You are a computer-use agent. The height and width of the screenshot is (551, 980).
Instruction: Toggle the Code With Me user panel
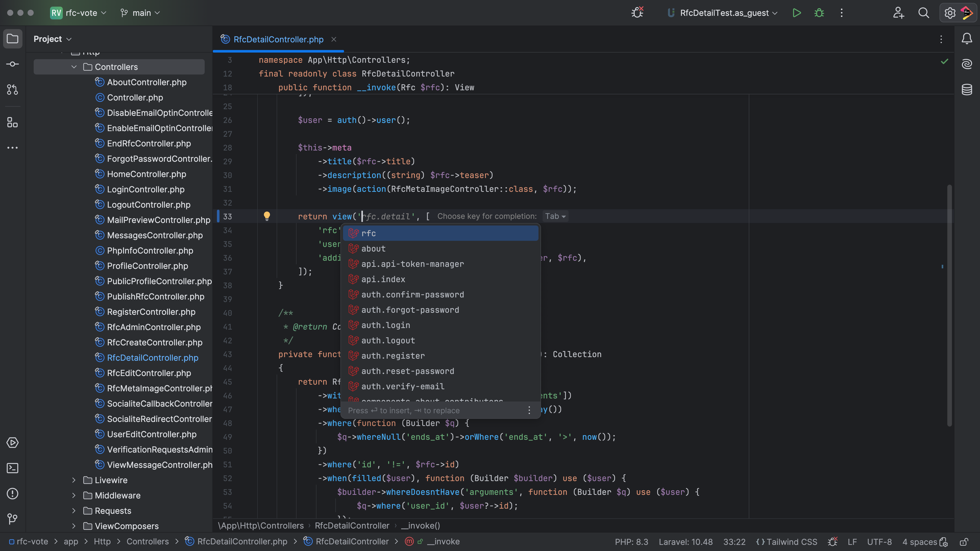pyautogui.click(x=898, y=12)
